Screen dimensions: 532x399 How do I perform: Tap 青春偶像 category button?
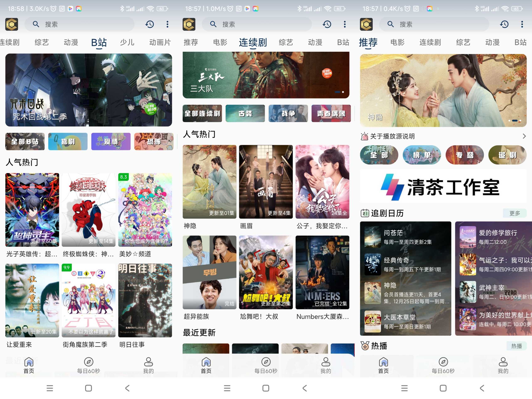click(x=331, y=113)
